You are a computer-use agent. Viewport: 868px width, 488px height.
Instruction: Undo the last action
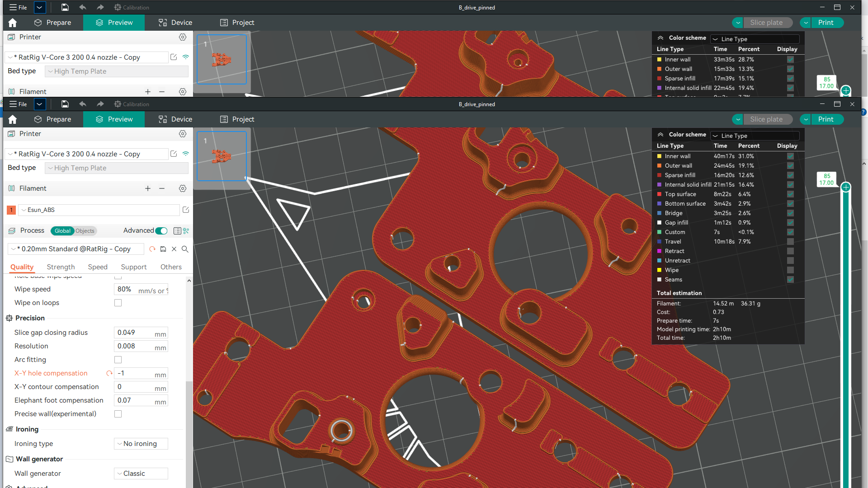coord(82,104)
